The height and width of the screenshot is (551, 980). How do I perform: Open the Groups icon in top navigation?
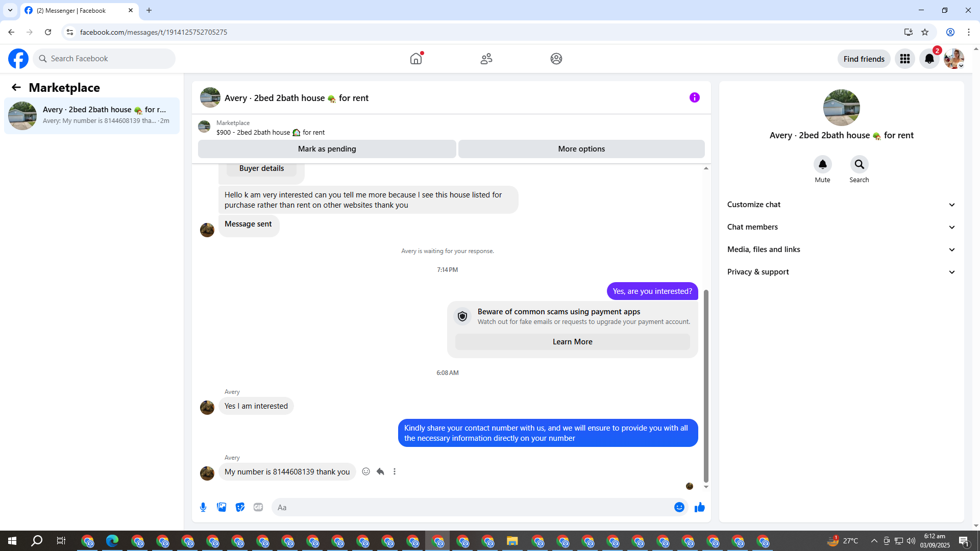coord(556,59)
